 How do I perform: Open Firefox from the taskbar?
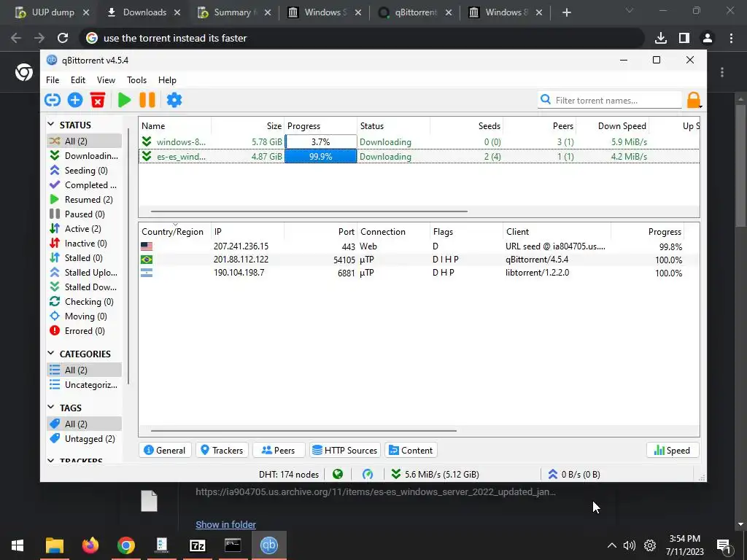tap(90, 545)
